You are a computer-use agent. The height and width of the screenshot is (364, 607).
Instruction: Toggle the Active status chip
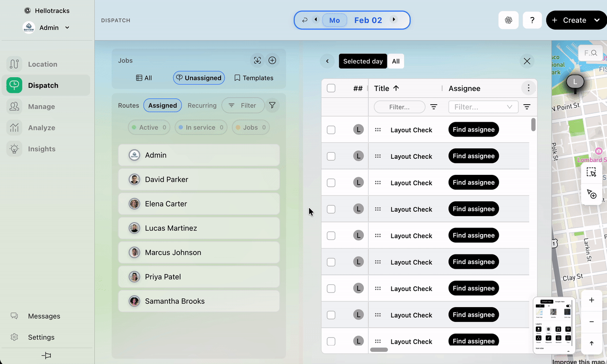tap(149, 127)
